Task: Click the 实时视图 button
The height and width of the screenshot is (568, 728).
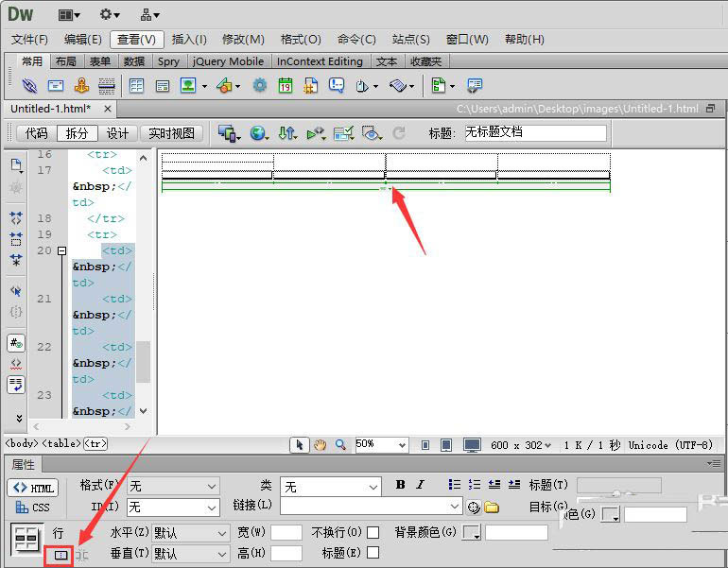Action: pos(171,133)
